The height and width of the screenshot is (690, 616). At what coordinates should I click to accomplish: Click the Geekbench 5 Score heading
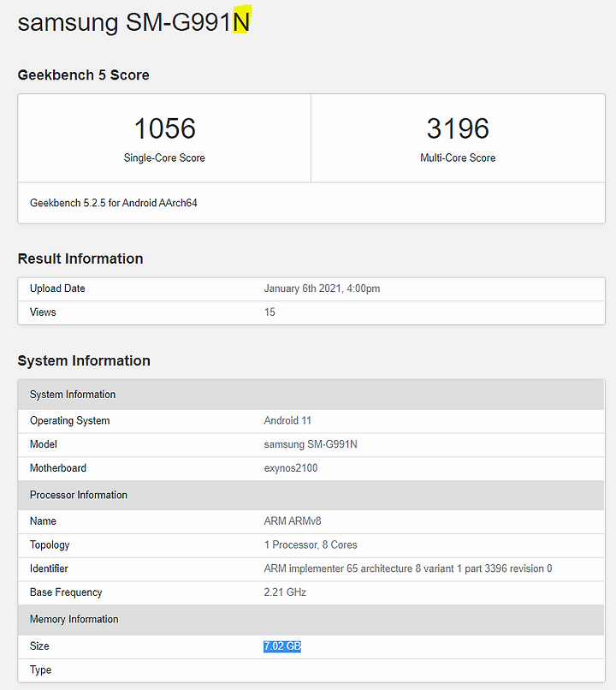pos(84,74)
